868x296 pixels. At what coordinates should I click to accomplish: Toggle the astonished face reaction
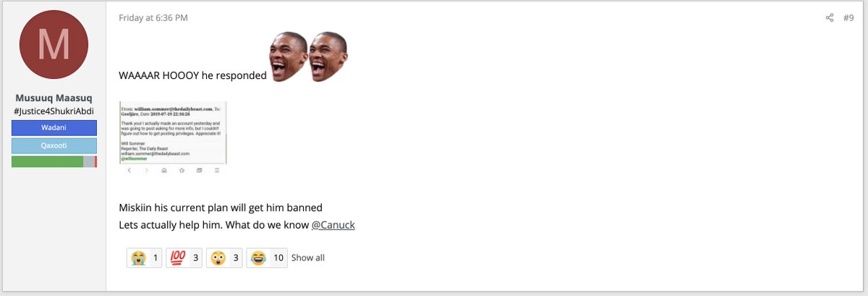(224, 257)
